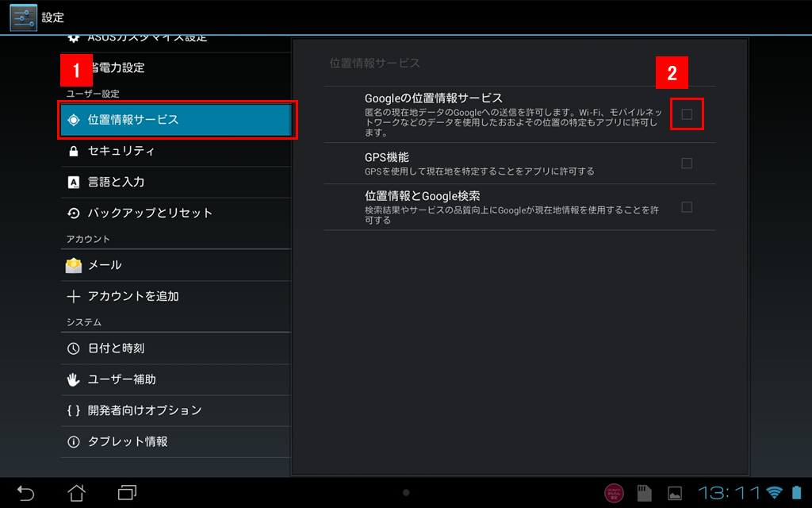Click the GPS機能 title text
The height and width of the screenshot is (508, 812).
pos(387,157)
